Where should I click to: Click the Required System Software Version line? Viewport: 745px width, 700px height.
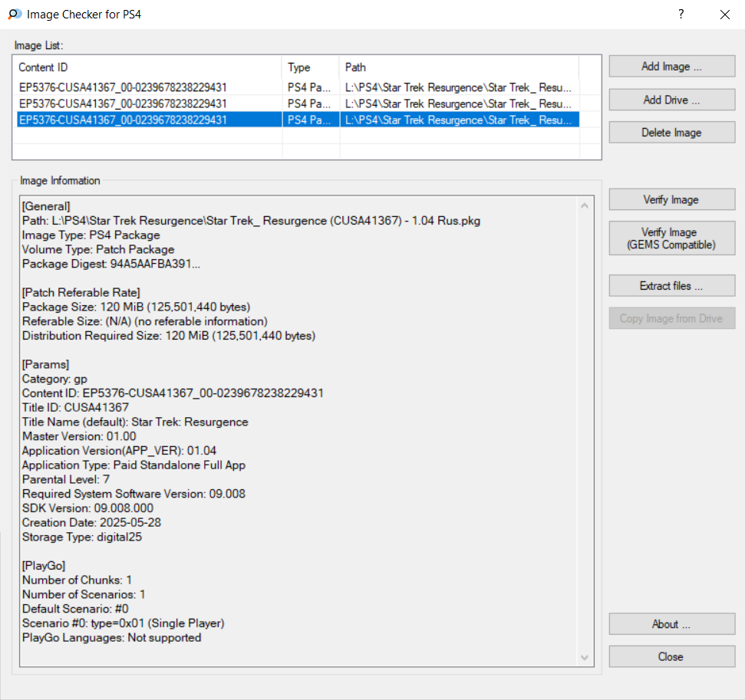pyautogui.click(x=134, y=494)
